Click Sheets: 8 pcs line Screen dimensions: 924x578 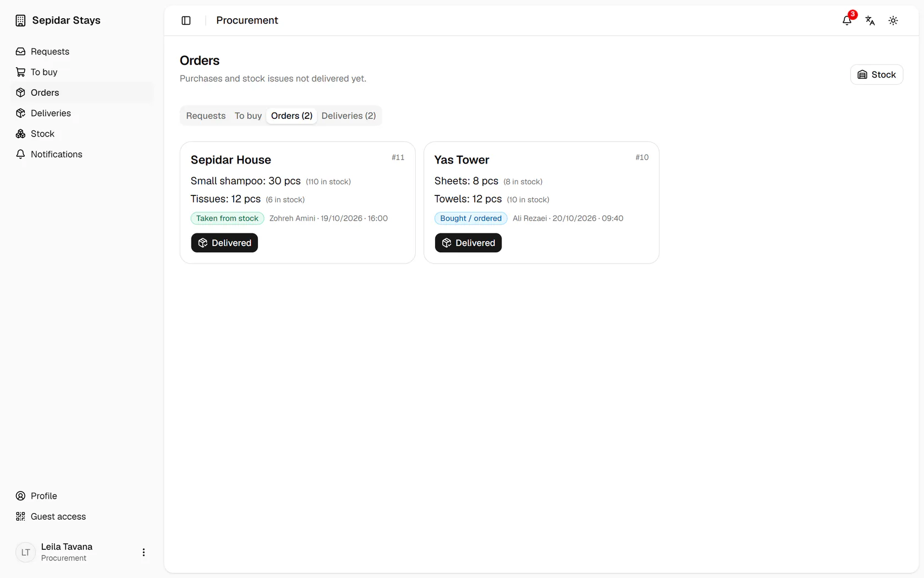pyautogui.click(x=488, y=181)
